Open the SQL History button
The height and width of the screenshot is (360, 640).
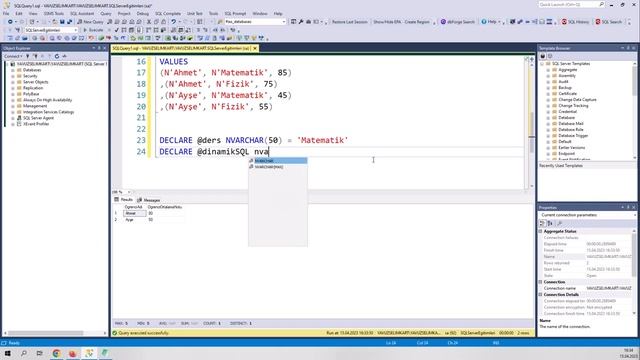tap(575, 22)
